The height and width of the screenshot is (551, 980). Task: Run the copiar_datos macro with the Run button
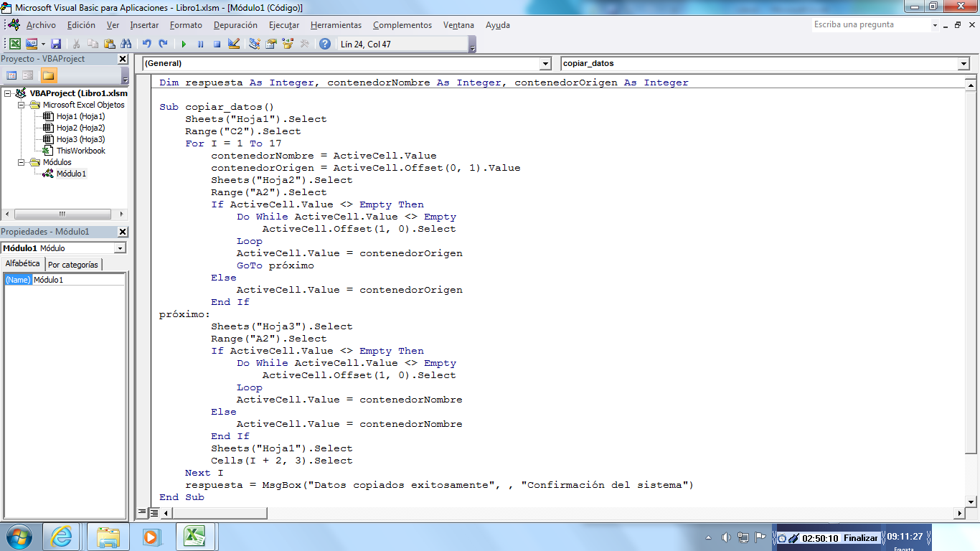coord(184,43)
